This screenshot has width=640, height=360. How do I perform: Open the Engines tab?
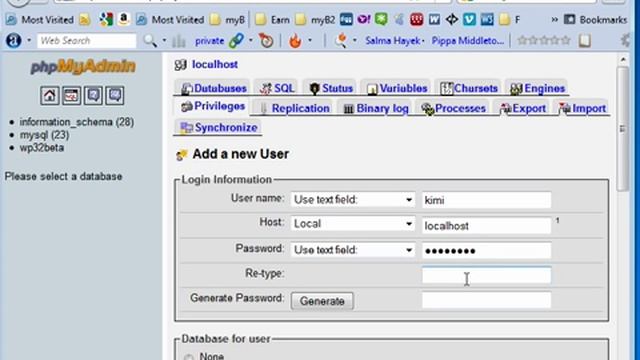[x=538, y=88]
